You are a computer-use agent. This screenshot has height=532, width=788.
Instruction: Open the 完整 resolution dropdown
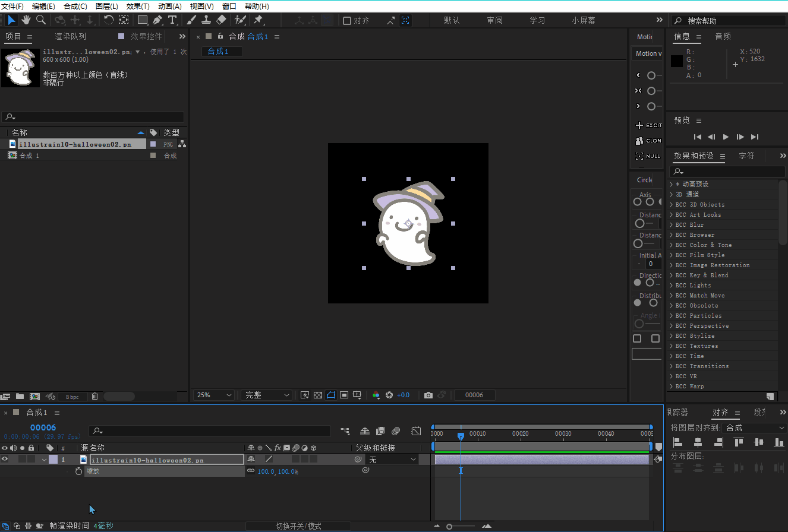pyautogui.click(x=267, y=395)
